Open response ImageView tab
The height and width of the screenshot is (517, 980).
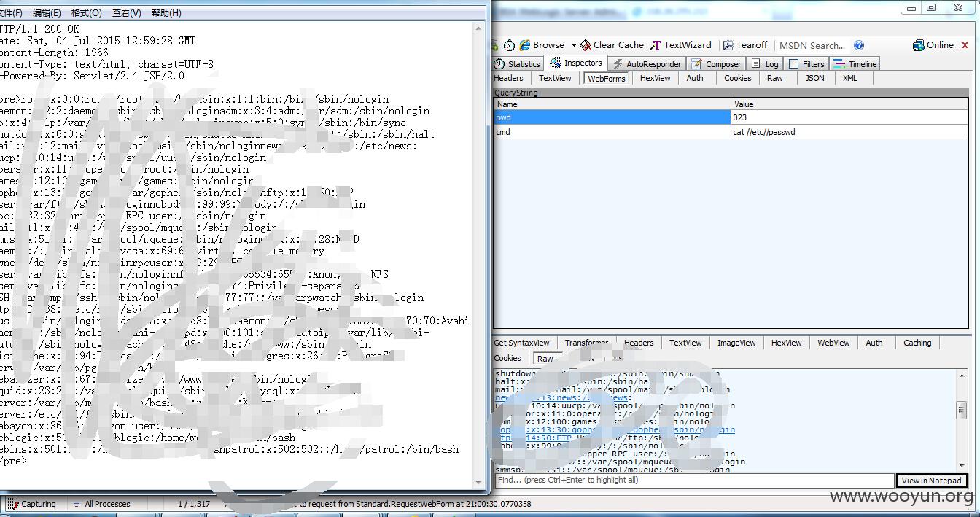coord(736,343)
